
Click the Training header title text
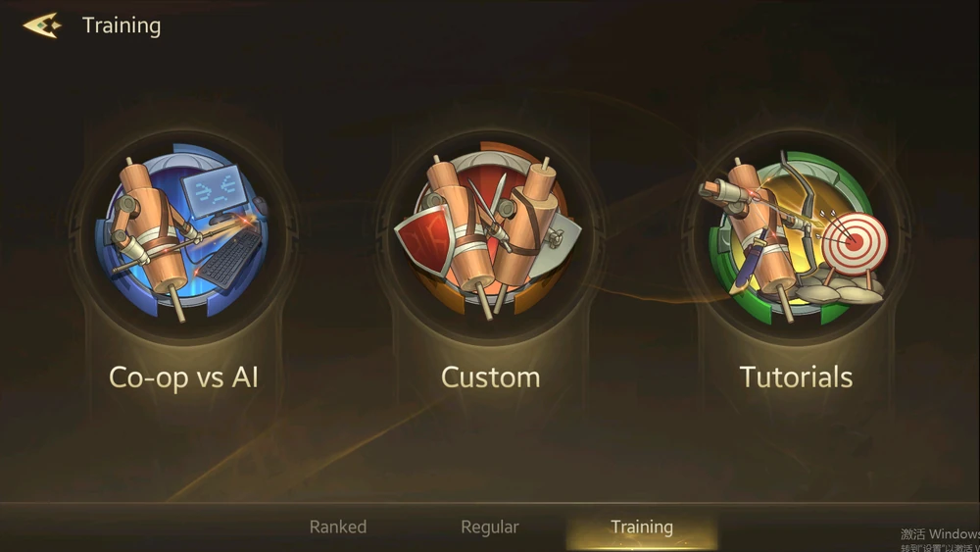[122, 25]
